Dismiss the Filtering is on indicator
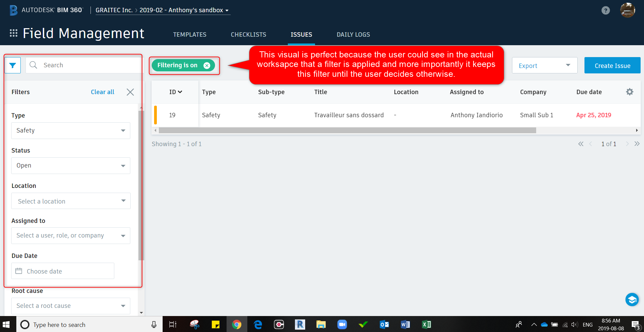The image size is (644, 332). [207, 65]
